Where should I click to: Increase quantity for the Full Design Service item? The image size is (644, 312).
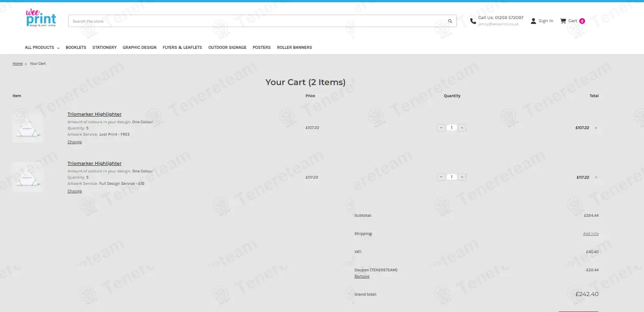[x=462, y=177]
